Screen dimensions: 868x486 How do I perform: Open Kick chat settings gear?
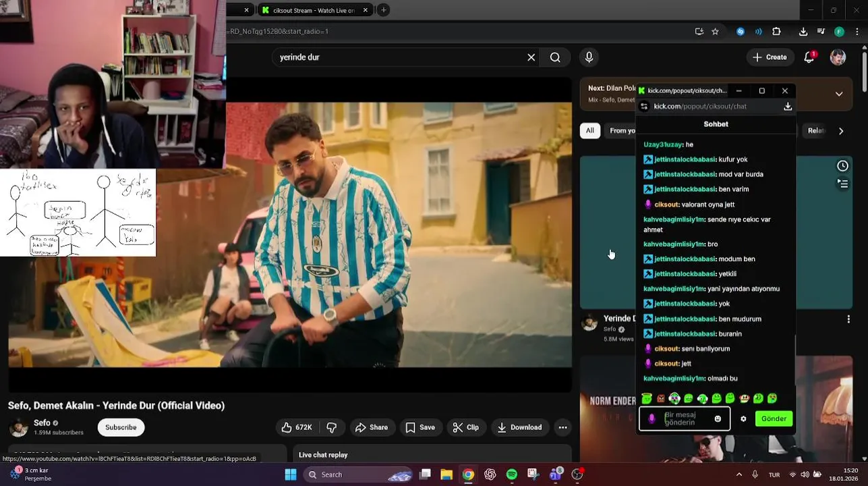coord(743,419)
